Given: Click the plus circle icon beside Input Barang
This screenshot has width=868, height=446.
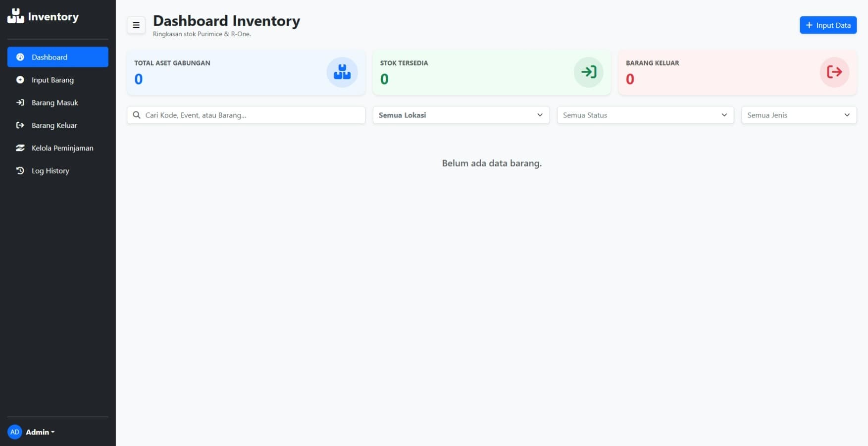Looking at the screenshot, I should click(x=20, y=80).
